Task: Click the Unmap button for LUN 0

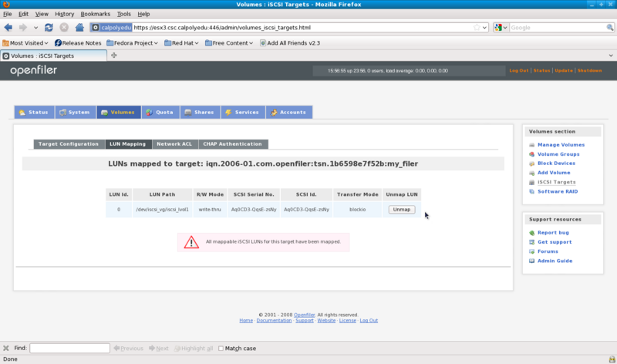Action: tap(401, 210)
